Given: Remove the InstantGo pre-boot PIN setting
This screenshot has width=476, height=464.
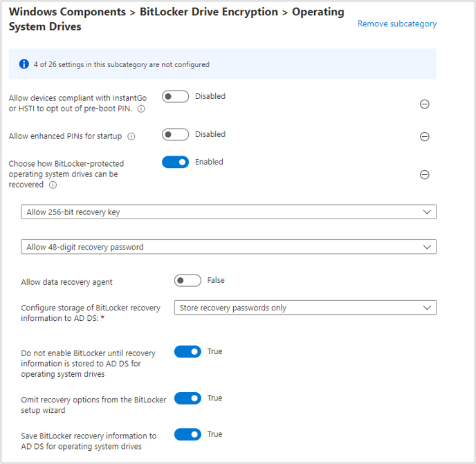Looking at the screenshot, I should click(x=425, y=104).
